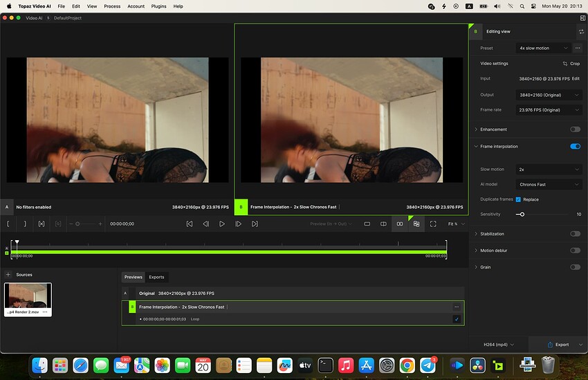
Task: Set the out point with right bracket icon
Action: tap(25, 224)
